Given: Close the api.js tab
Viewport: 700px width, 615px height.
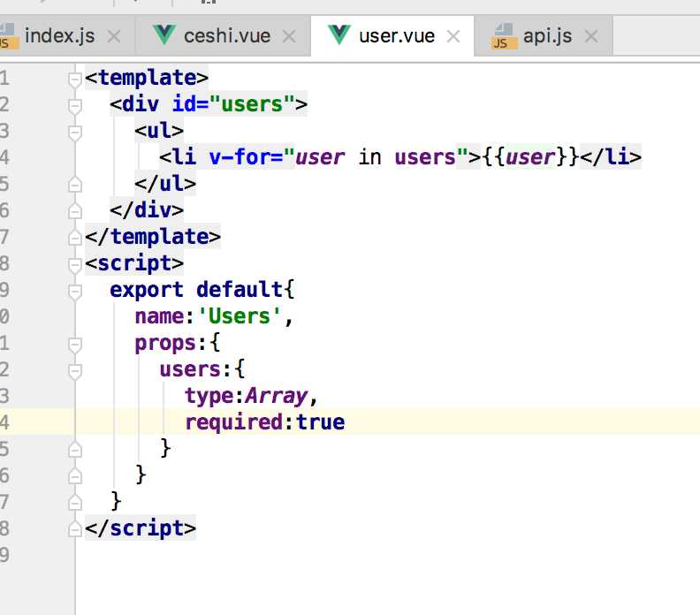Looking at the screenshot, I should (x=591, y=36).
